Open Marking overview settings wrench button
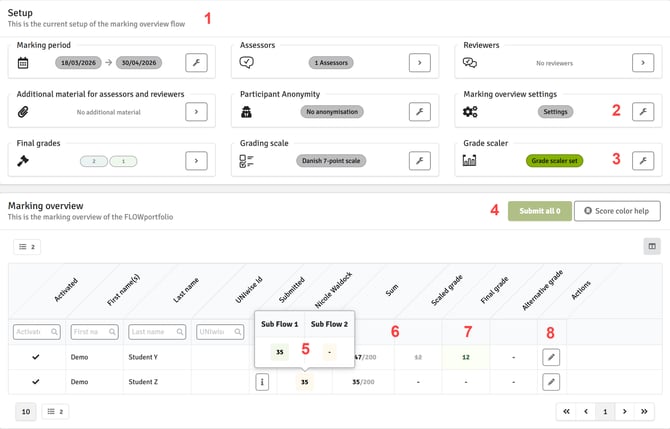The width and height of the screenshot is (670, 429). [x=643, y=112]
